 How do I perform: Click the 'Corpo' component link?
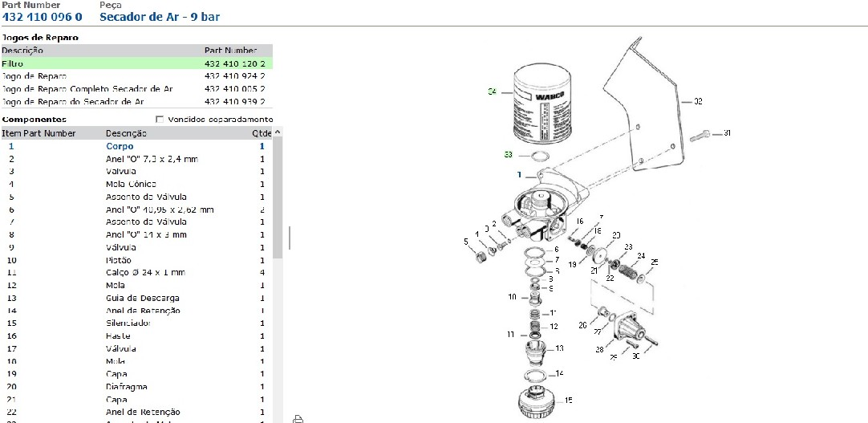click(120, 147)
